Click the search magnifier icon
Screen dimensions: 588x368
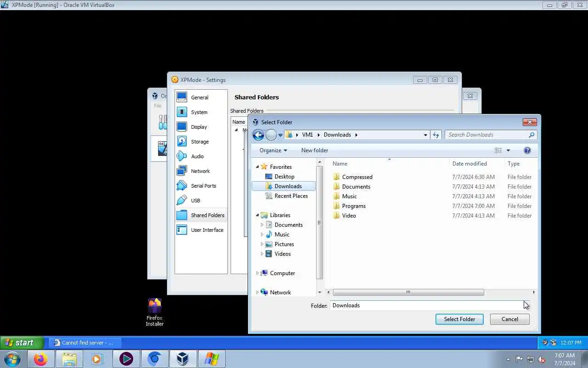(x=531, y=135)
